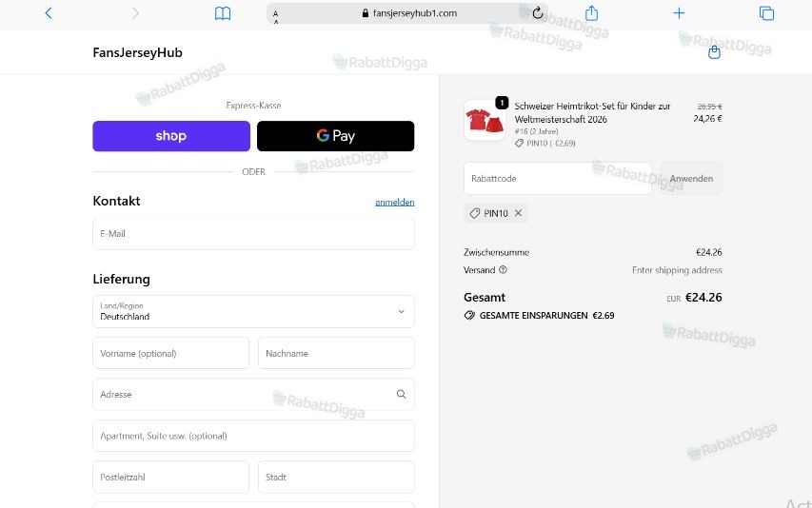Open the bookmarks book icon
The height and width of the screenshot is (508, 812).
[x=223, y=13]
